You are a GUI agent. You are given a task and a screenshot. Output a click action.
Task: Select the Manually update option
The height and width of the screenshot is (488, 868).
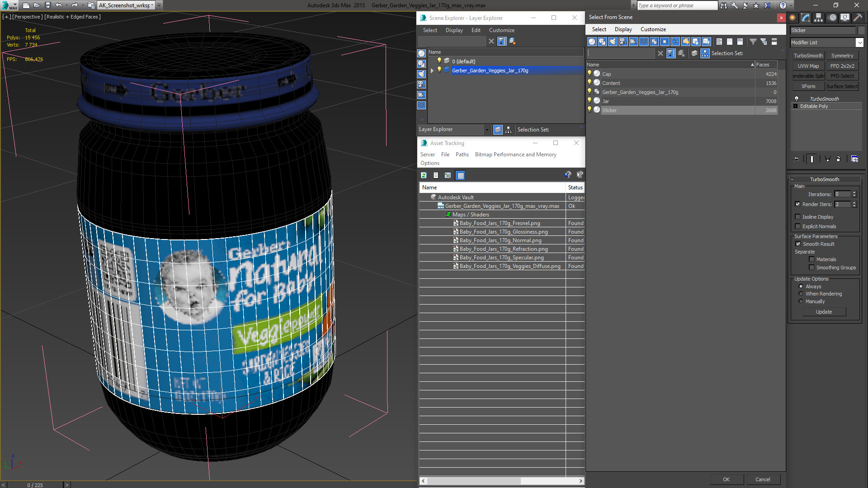click(801, 301)
